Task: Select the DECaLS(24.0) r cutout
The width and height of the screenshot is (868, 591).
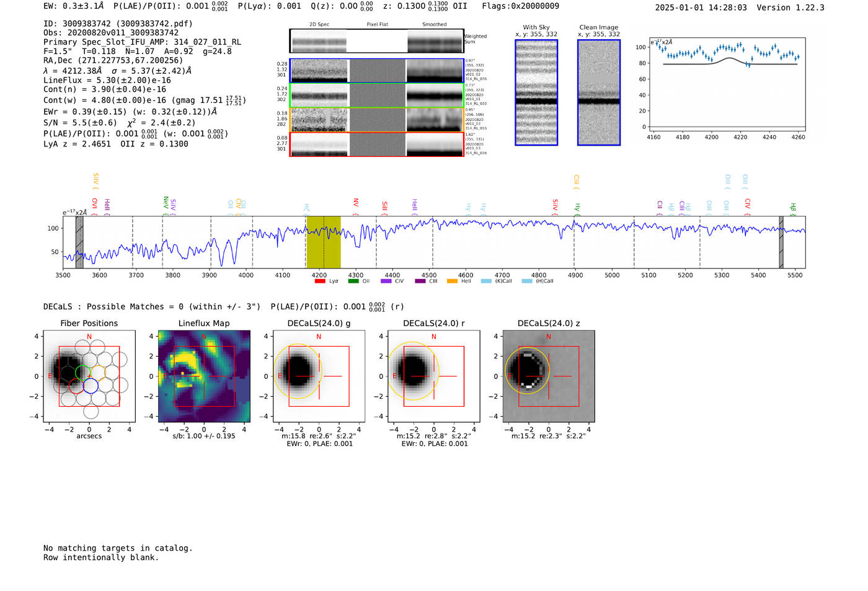Action: [434, 376]
